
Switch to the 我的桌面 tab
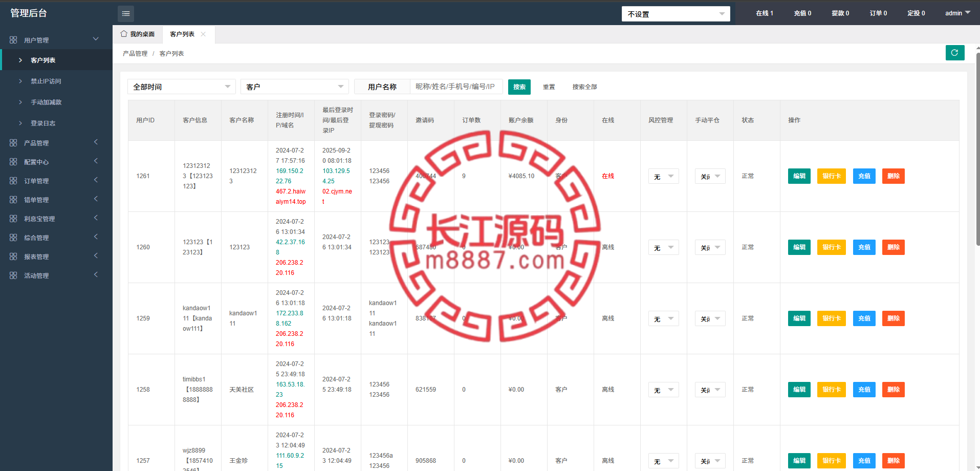(x=138, y=34)
